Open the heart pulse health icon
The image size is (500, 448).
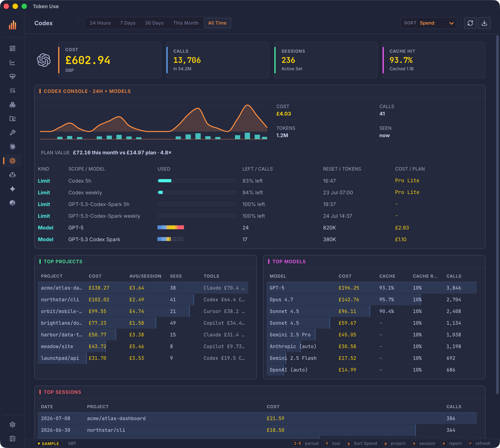click(12, 76)
